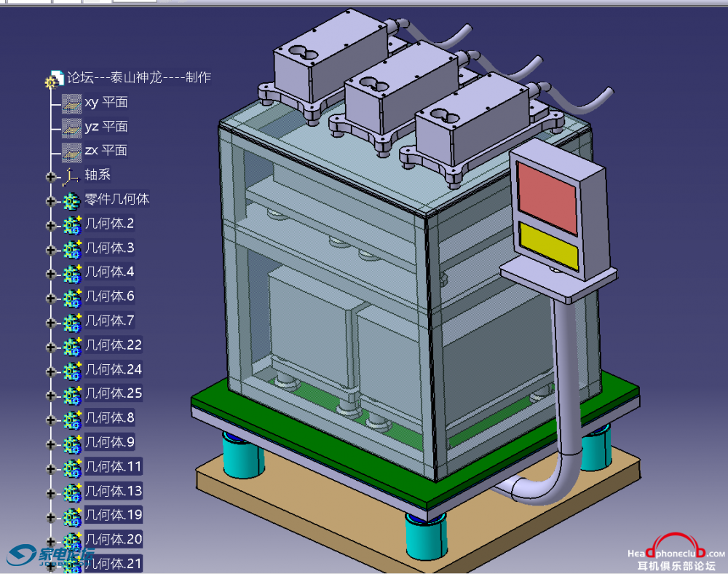Select the yz 平面 plane icon
Viewport: 728px width, 574px height.
[x=71, y=127]
